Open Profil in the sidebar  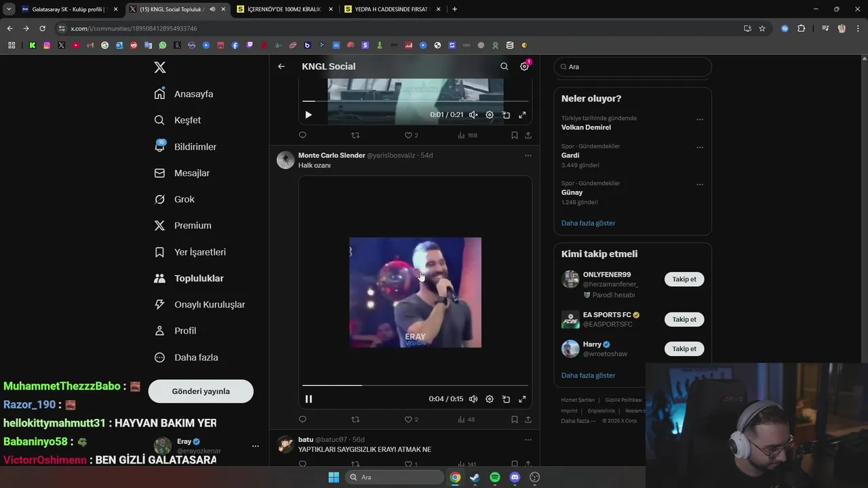pyautogui.click(x=175, y=331)
